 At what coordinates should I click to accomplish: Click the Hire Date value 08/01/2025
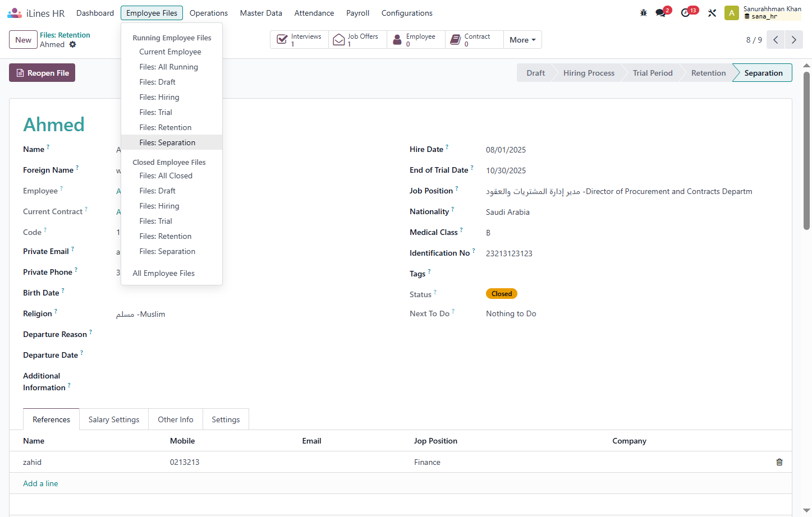pos(506,150)
